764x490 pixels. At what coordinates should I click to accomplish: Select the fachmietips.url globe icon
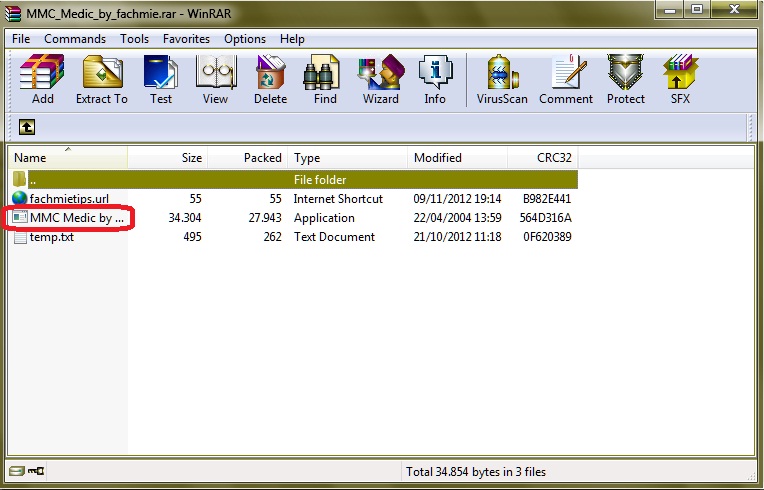click(19, 198)
